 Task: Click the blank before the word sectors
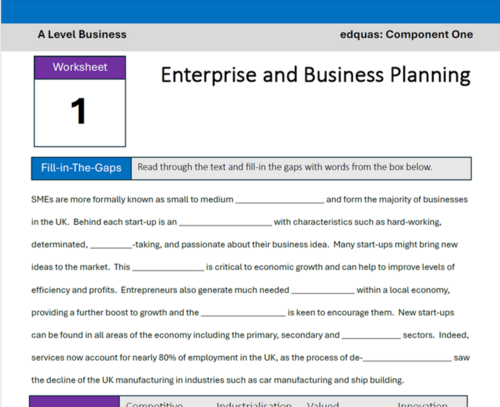click(371, 335)
